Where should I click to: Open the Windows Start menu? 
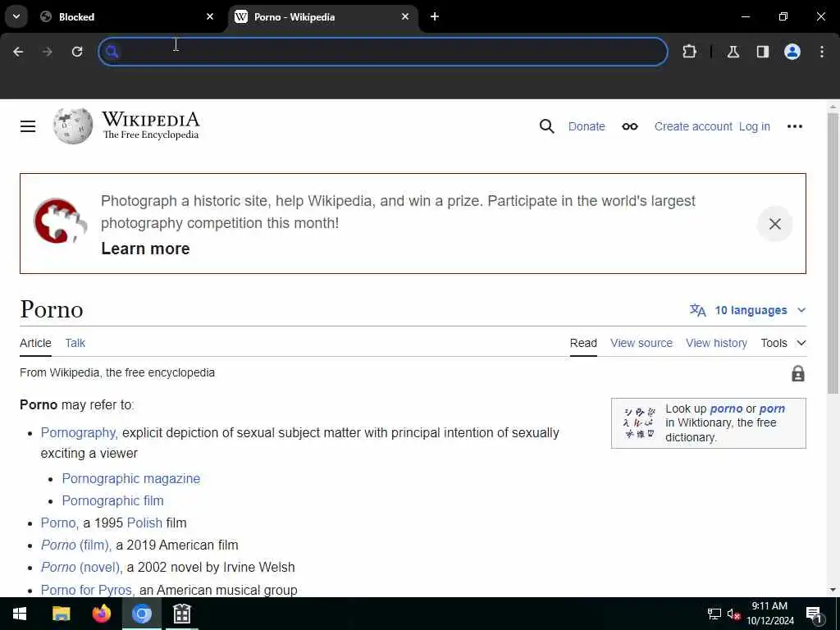tap(20, 614)
